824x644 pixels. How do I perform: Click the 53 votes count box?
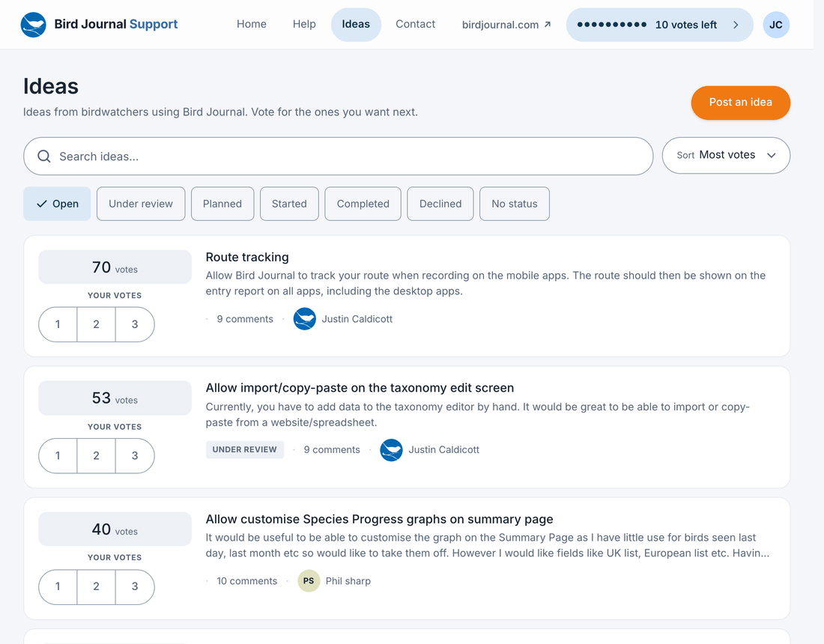[115, 398]
